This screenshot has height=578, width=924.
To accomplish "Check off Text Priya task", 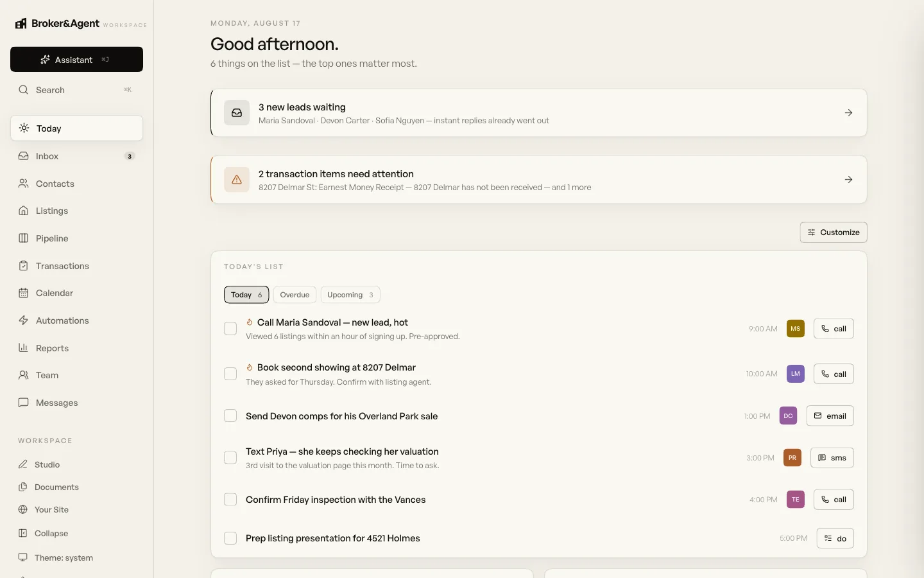I will (x=230, y=458).
